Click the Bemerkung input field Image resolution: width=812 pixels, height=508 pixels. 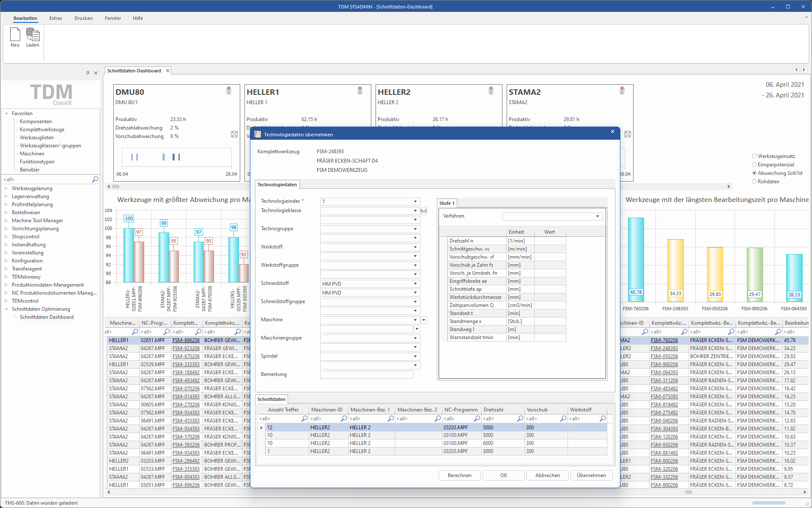click(367, 375)
